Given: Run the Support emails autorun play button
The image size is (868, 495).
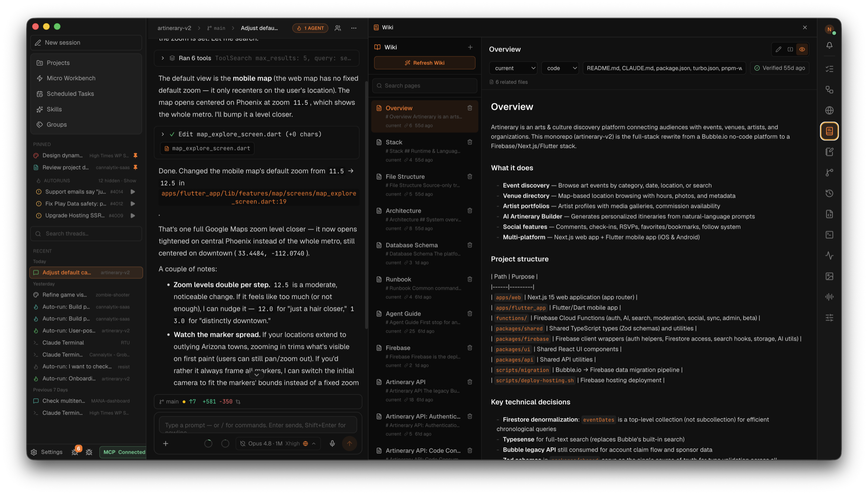Looking at the screenshot, I should coord(133,192).
